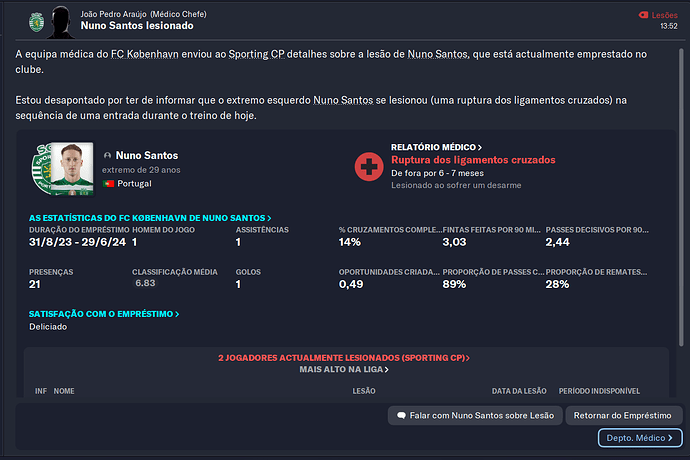This screenshot has width=690, height=460.
Task: Click Falar com Nuno Santos sobre Lesão
Action: [475, 416]
